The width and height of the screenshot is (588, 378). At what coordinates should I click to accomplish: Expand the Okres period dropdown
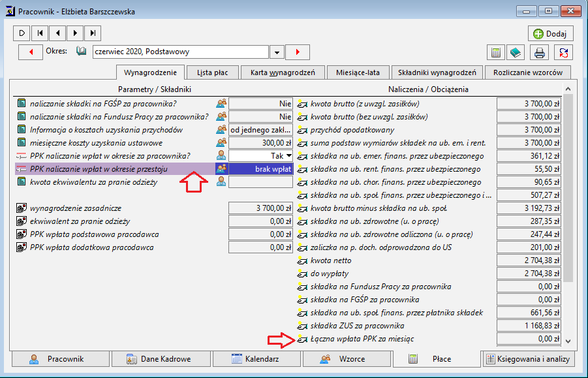277,52
